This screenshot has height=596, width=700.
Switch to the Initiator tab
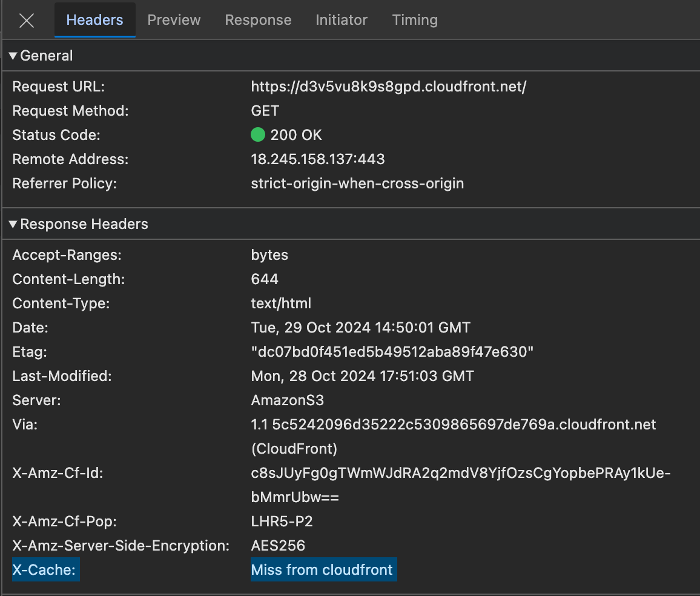tap(342, 20)
